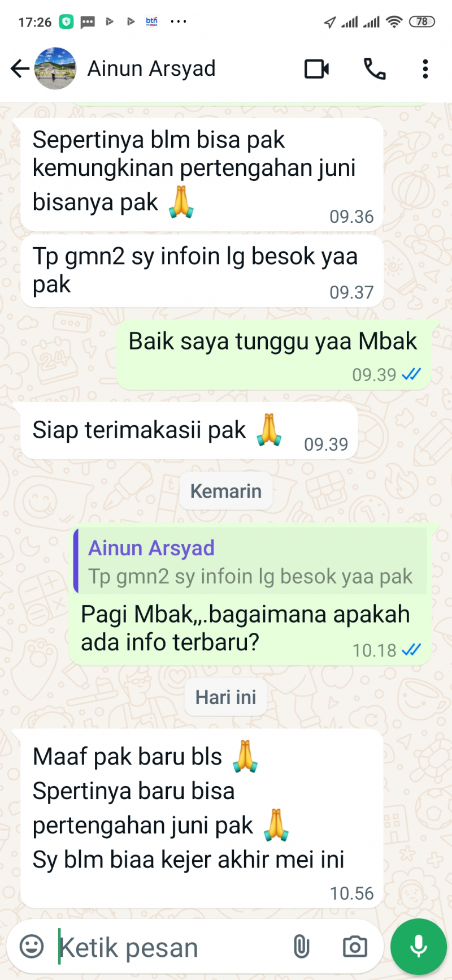Tap the Hari ini date label
Screen dimensions: 452x980
click(x=226, y=697)
